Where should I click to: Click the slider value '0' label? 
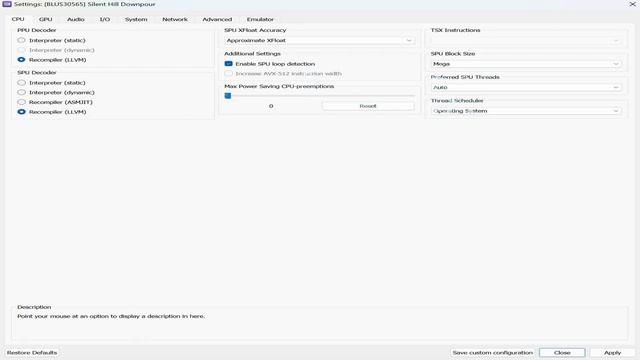click(271, 106)
